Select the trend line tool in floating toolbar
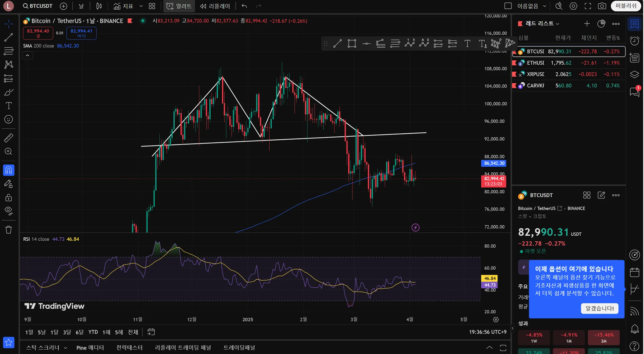644x354 pixels. click(337, 44)
